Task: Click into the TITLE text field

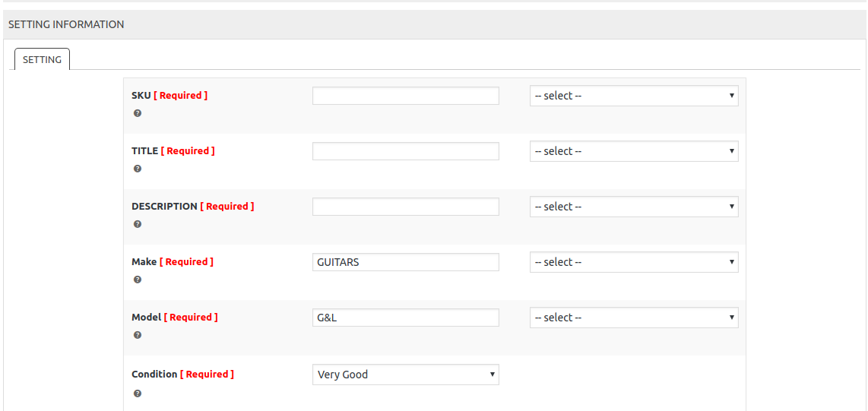Action: click(405, 151)
